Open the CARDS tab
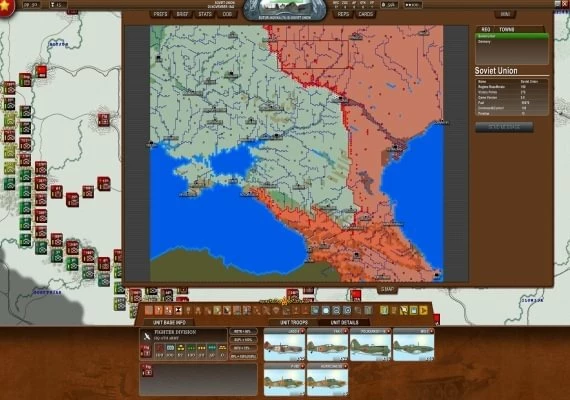 [x=366, y=14]
